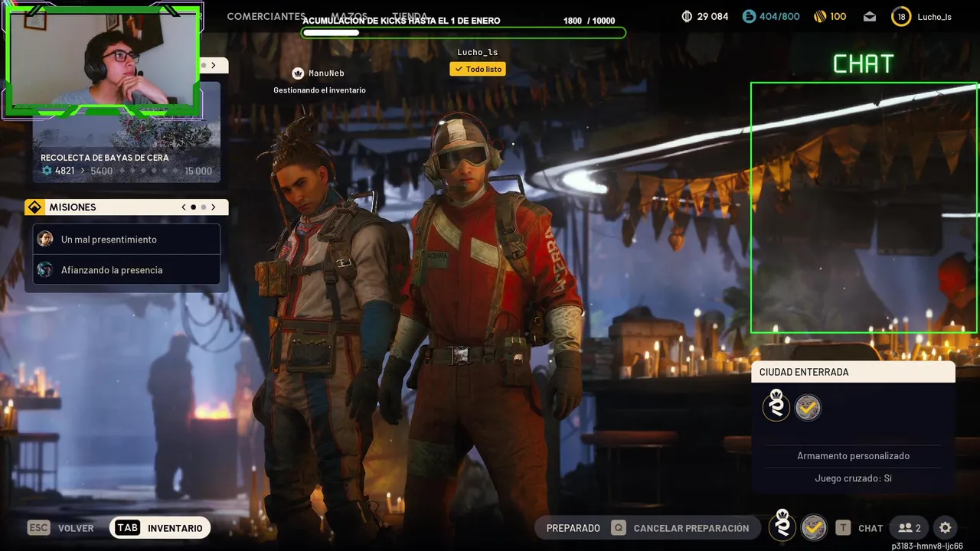Click the Q key icon
Screen dimensions: 980x551
[x=618, y=528]
